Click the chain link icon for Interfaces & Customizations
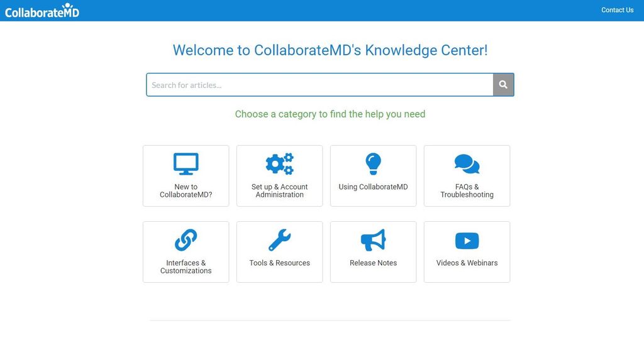This screenshot has width=644, height=362. click(x=186, y=240)
